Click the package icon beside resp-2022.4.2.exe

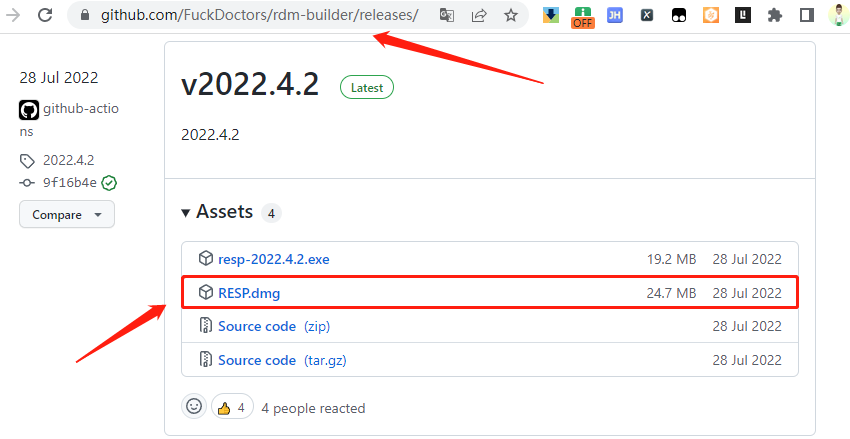[x=205, y=259]
